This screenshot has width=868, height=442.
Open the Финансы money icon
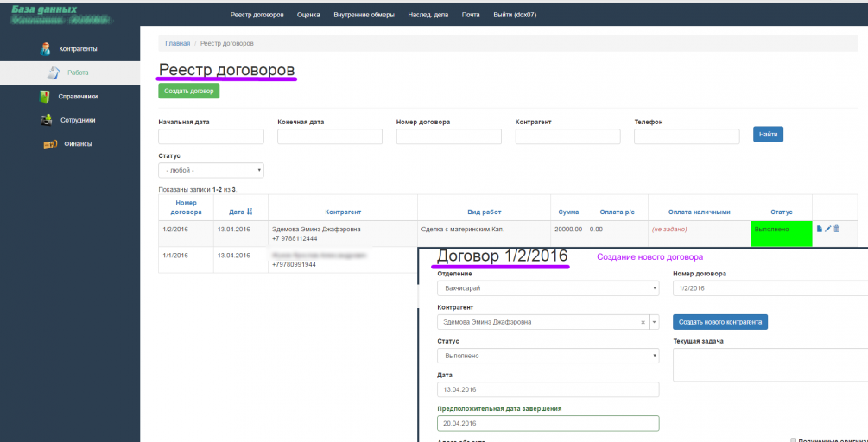click(50, 144)
